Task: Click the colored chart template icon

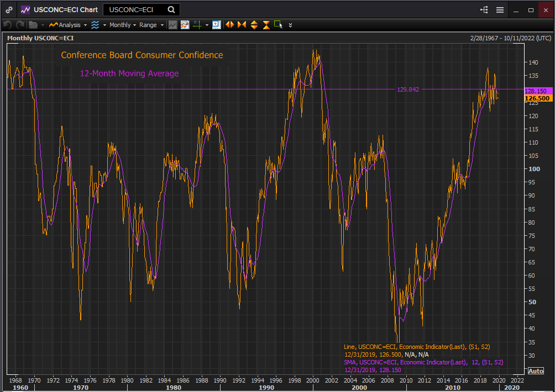Action: pyautogui.click(x=185, y=25)
